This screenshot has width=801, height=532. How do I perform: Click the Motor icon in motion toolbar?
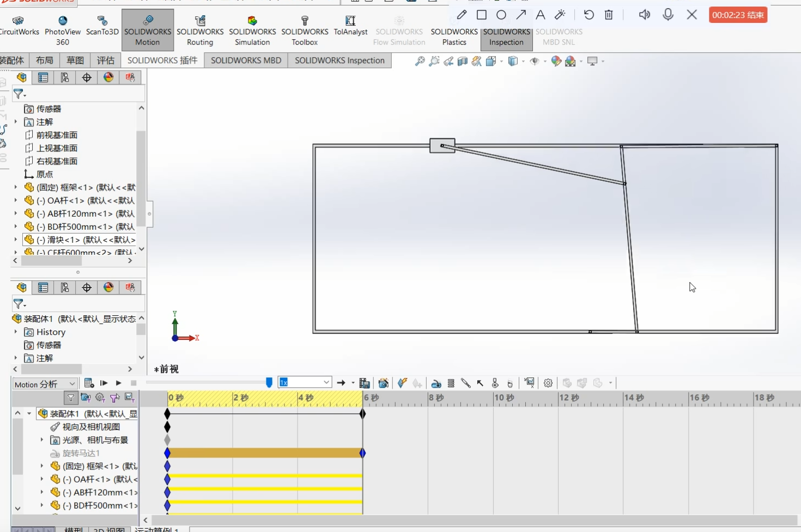(x=436, y=383)
